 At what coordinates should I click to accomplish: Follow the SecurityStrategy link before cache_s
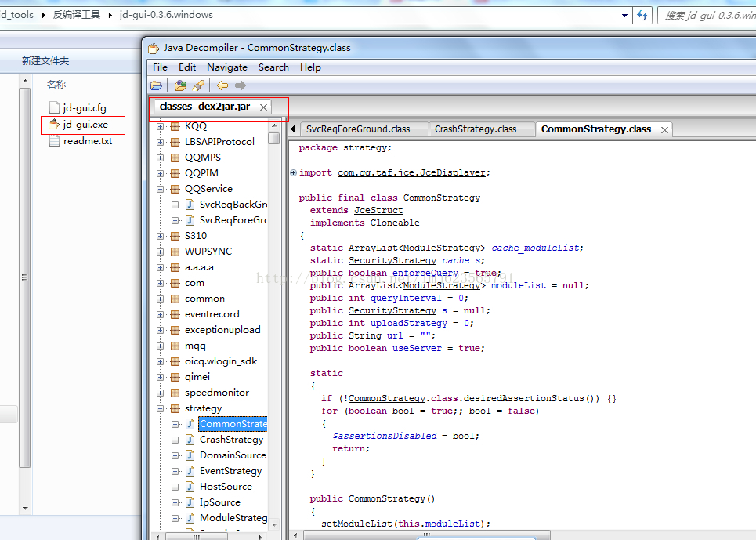coord(392,260)
